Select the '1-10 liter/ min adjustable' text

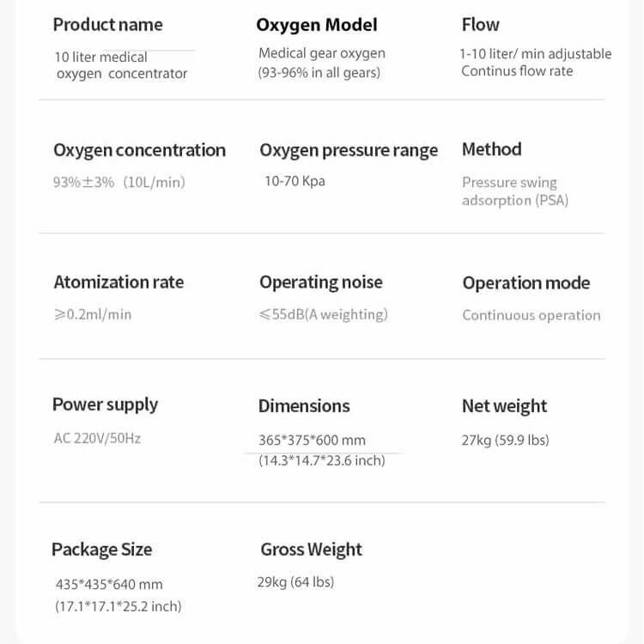(x=536, y=53)
